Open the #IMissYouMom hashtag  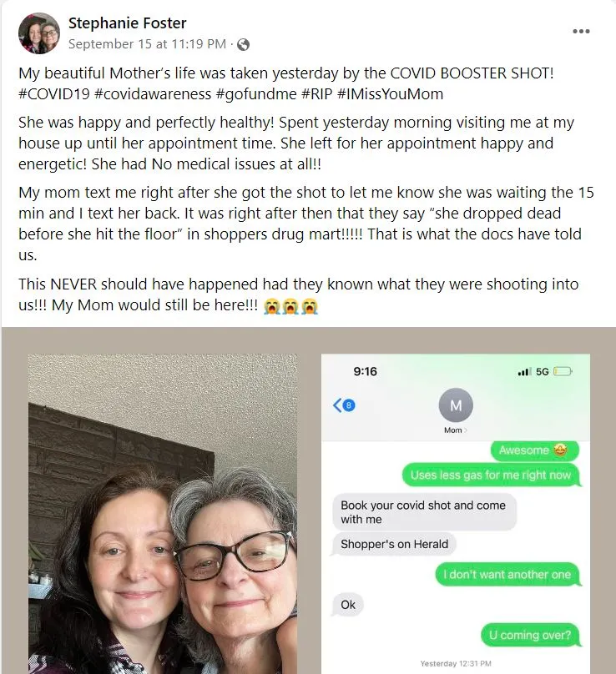390,93
